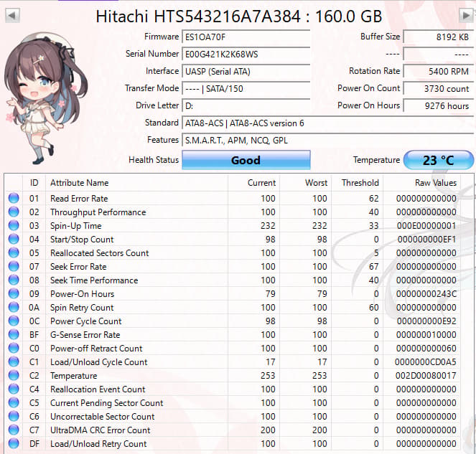This screenshot has height=454, width=476.
Task: Select the Interface field UASP (Serial ATA)
Action: point(246,72)
